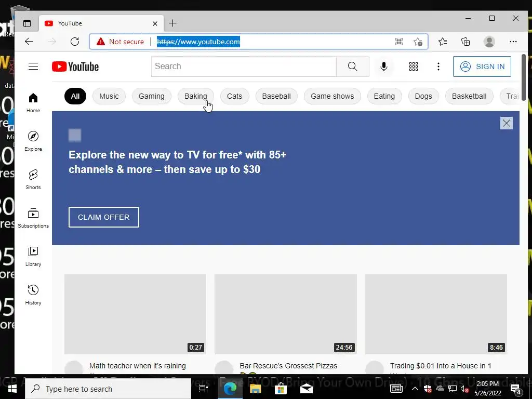Open Shorts in sidebar
This screenshot has height=399, width=532.
pos(33,179)
